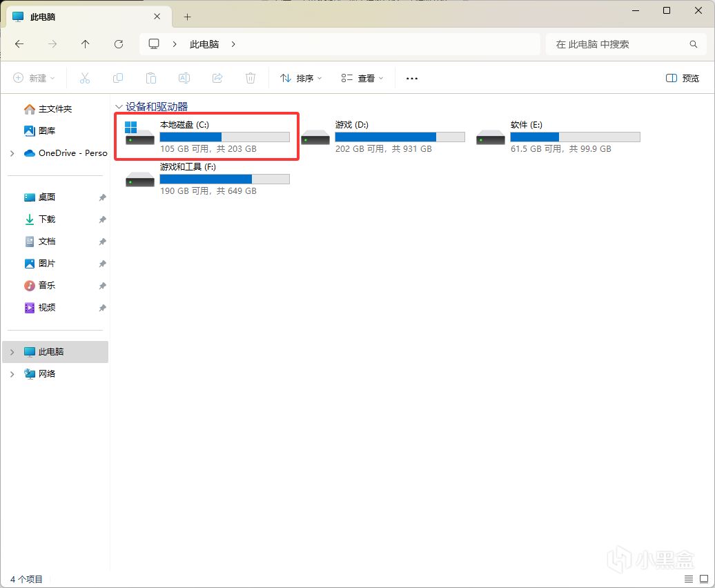Expand the 网络 tree node
This screenshot has height=588, width=715.
click(x=12, y=374)
